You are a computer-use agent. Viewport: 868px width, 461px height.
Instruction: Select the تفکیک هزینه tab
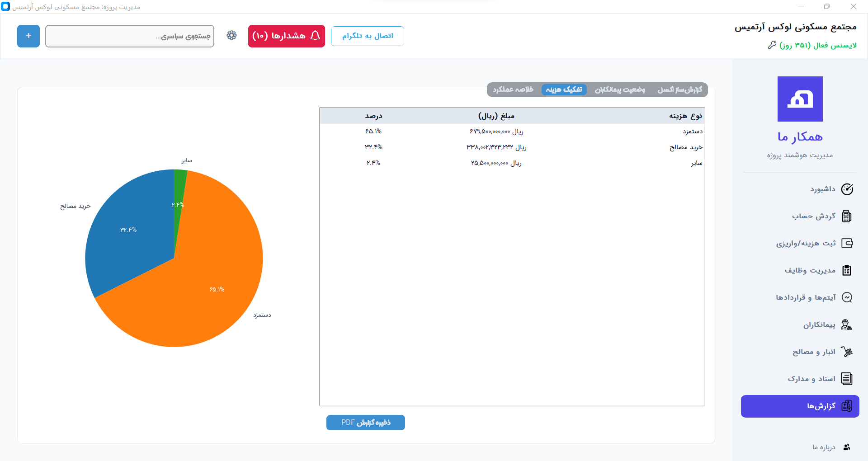click(564, 89)
